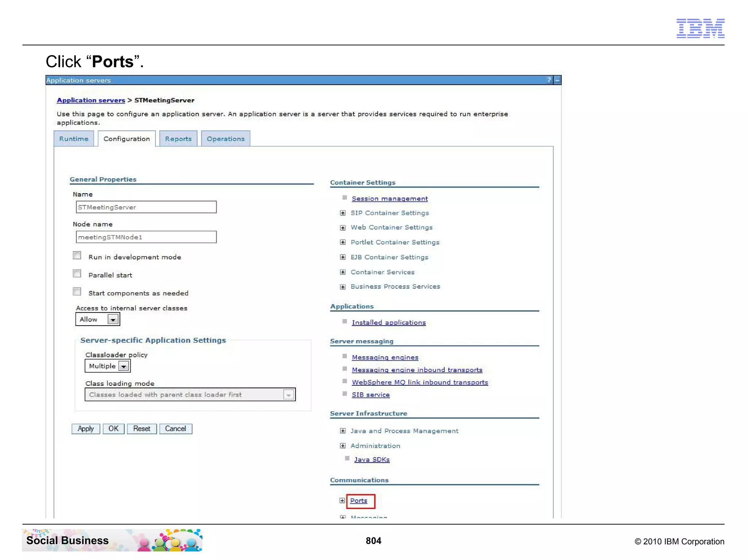Switch to the Runtime tab
The height and width of the screenshot is (560, 747).
click(74, 139)
